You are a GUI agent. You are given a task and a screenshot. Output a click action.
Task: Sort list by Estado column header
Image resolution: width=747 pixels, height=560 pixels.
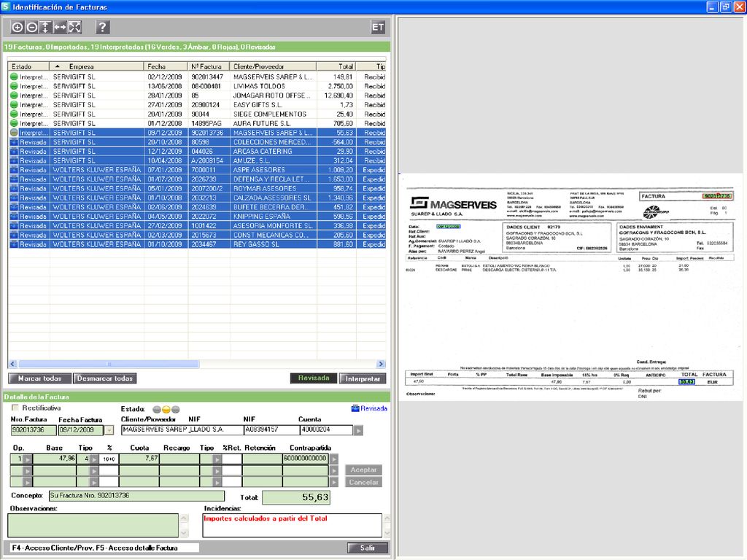coord(28,66)
